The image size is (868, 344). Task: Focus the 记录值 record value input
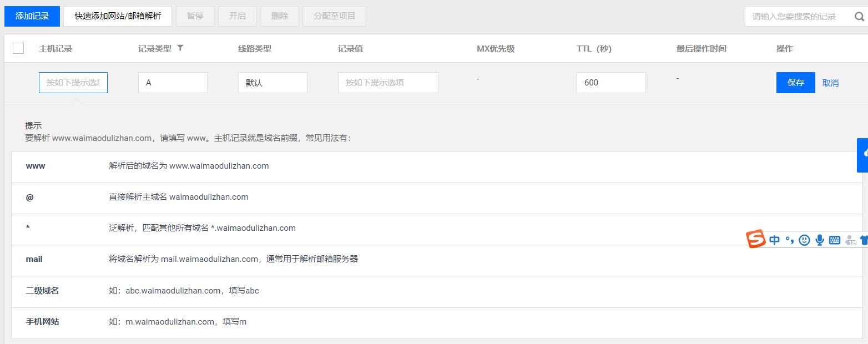pos(388,83)
